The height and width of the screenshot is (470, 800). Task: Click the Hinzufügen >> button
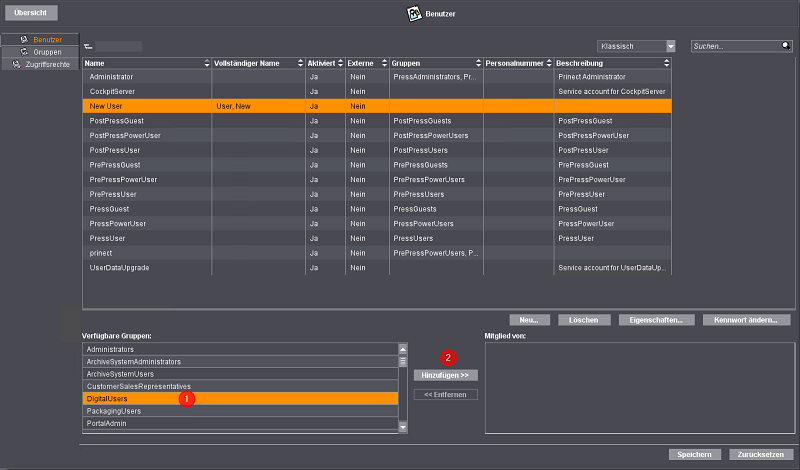[x=445, y=374]
